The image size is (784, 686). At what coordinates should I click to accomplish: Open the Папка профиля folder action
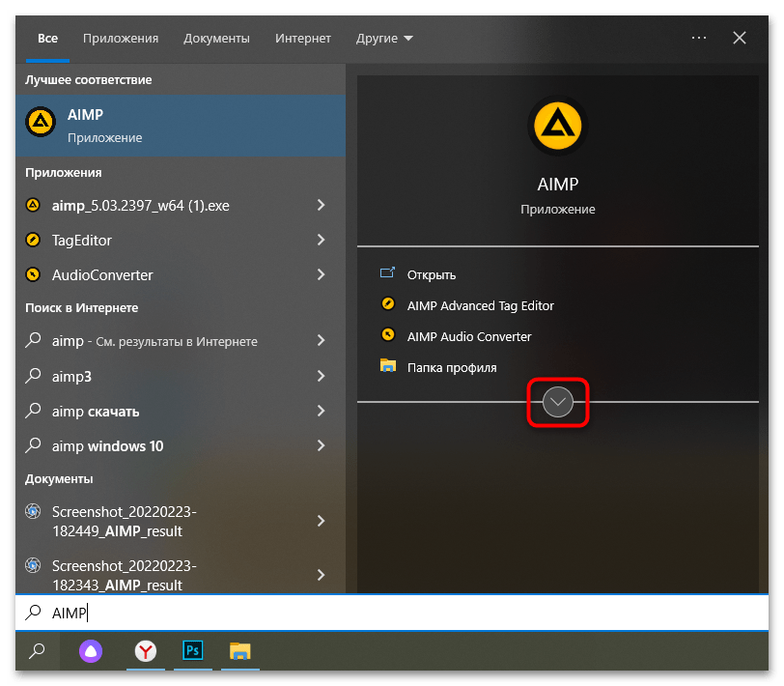pyautogui.click(x=451, y=367)
